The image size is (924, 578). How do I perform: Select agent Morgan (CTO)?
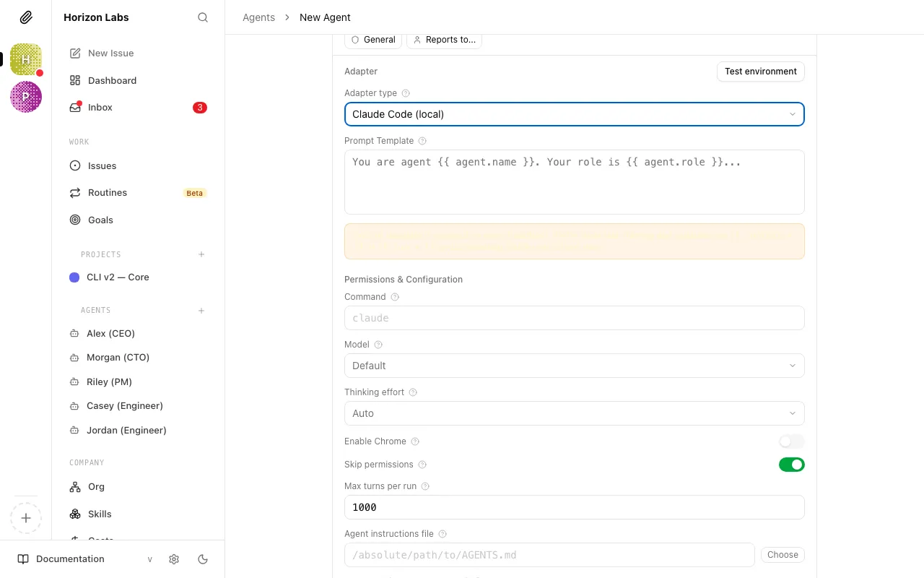coord(138,358)
